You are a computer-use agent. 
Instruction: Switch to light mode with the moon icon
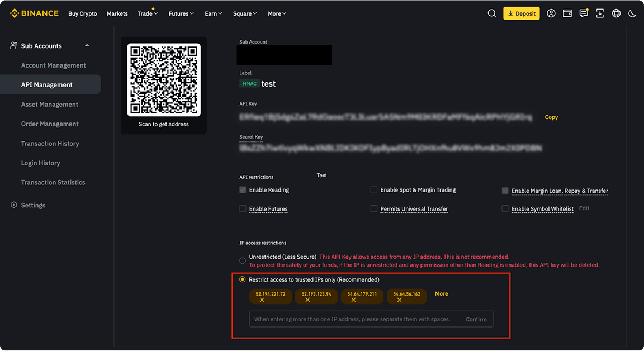point(632,13)
